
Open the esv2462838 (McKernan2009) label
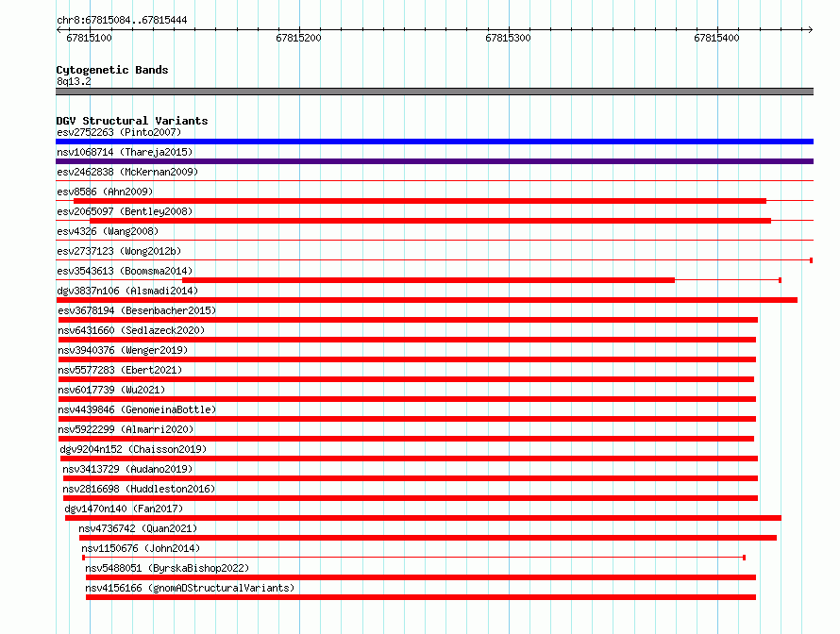pos(127,172)
